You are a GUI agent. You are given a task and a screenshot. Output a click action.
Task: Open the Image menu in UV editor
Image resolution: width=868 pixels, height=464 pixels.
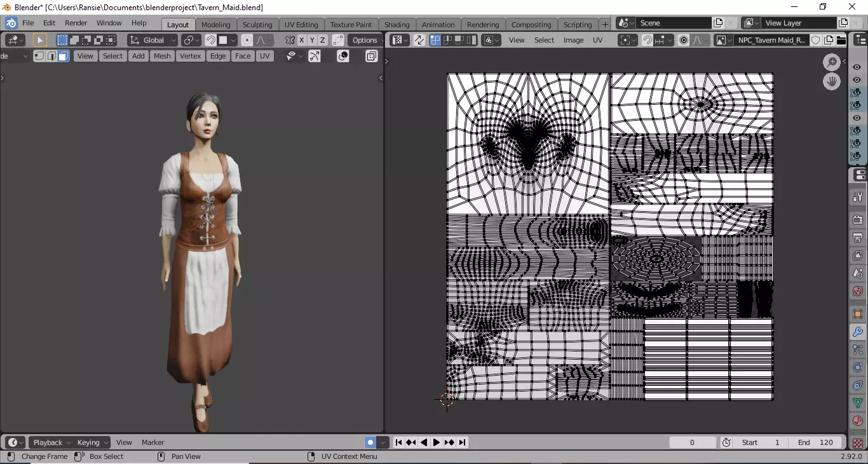[x=573, y=40]
